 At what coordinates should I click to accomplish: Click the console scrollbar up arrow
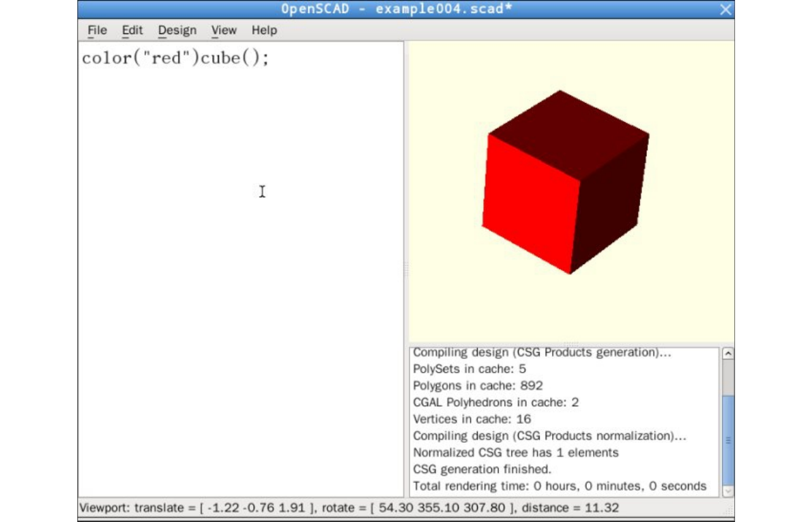[x=728, y=353]
